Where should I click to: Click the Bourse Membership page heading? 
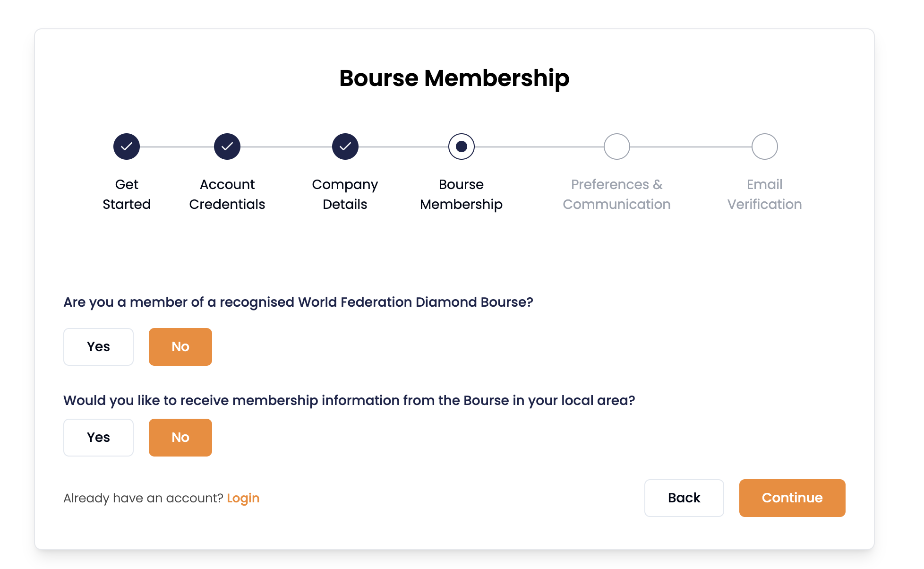[x=454, y=78]
